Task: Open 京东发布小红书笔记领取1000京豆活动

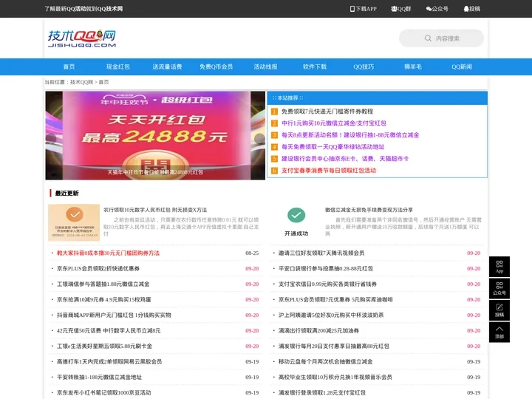Action: click(104, 392)
